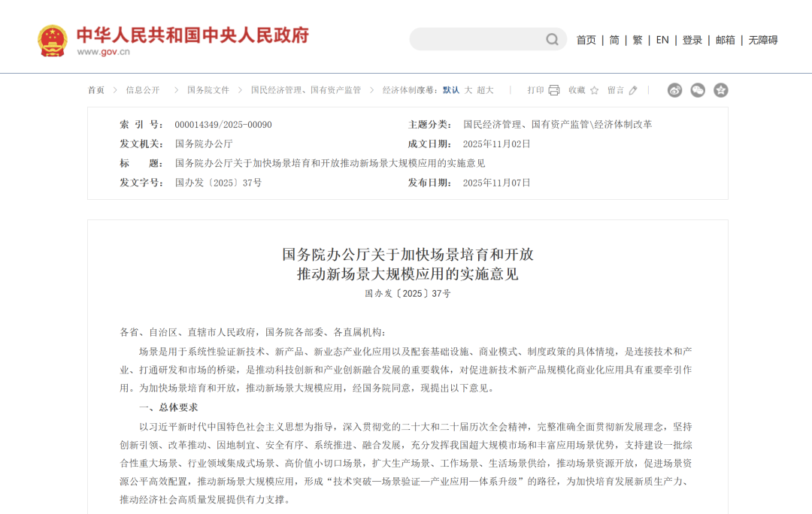Click issuing agency value 国务院办公厅
Screen dimensions: 812x514
204,144
